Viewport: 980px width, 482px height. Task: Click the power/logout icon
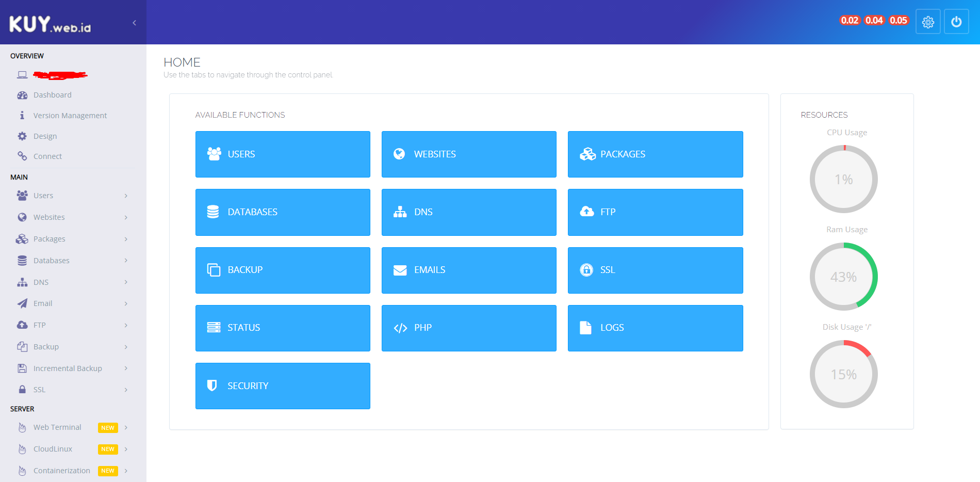click(x=956, y=22)
